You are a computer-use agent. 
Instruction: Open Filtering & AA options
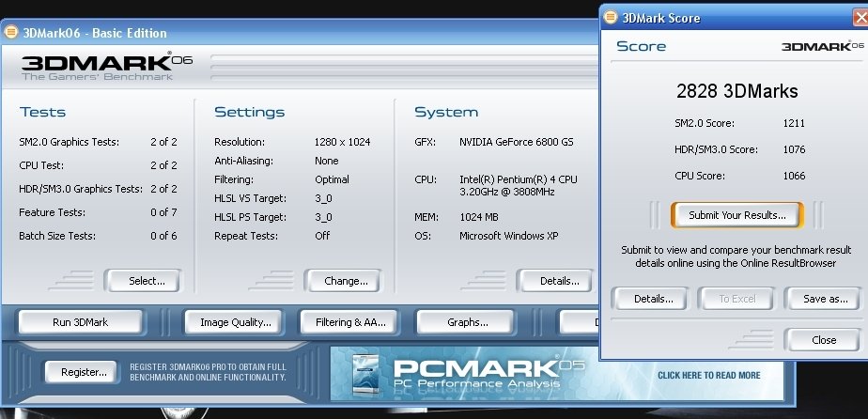(x=349, y=322)
